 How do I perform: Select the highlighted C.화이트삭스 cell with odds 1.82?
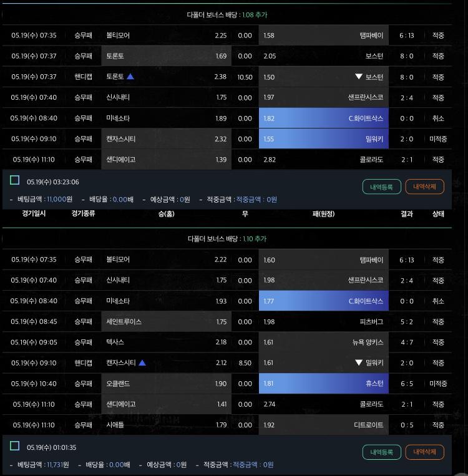click(324, 118)
